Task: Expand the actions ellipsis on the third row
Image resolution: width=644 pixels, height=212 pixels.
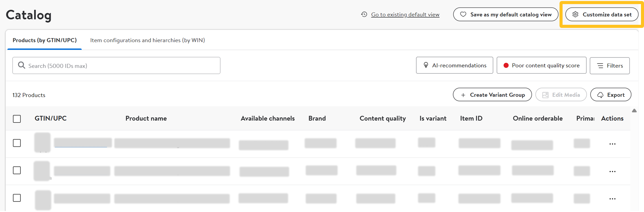Action: pyautogui.click(x=612, y=199)
